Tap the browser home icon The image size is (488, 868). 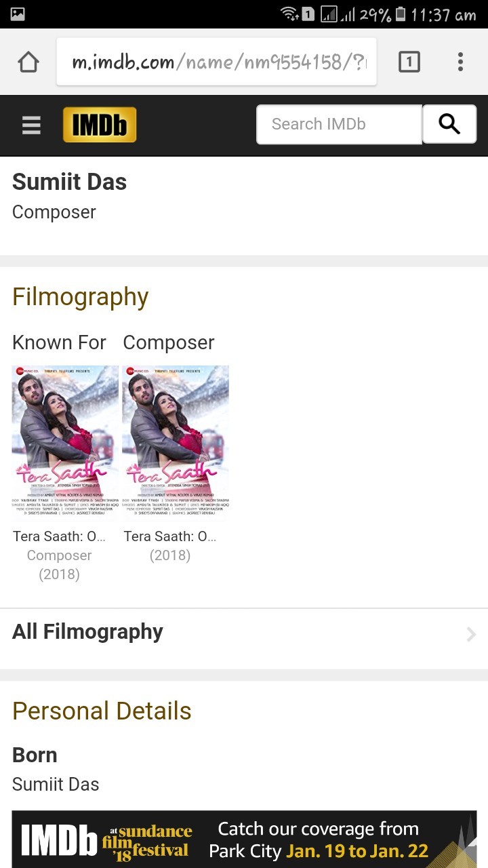pos(28,62)
